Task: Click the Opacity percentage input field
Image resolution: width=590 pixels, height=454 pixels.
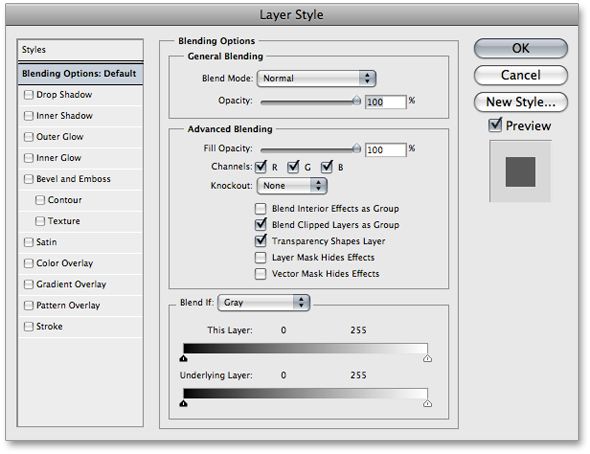Action: click(x=386, y=102)
